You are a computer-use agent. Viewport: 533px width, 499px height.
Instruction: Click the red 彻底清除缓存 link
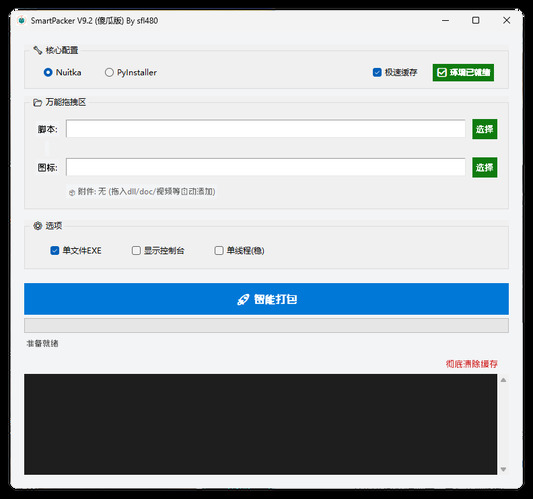(x=471, y=364)
